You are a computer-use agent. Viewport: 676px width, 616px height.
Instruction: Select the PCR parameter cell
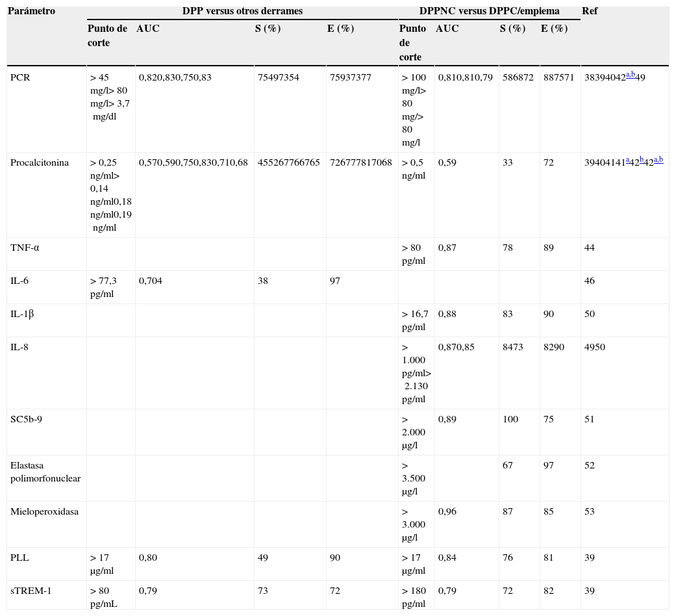pos(19,77)
